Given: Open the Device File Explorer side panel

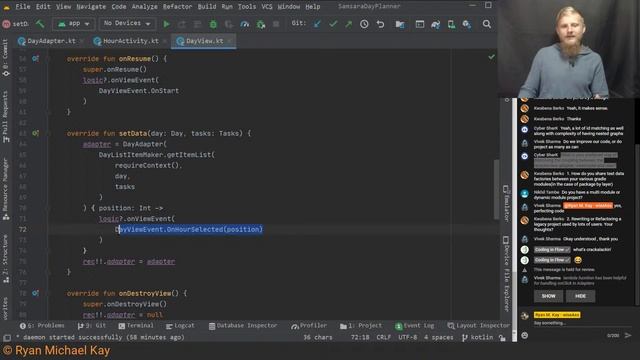Looking at the screenshot, I should click(x=506, y=274).
